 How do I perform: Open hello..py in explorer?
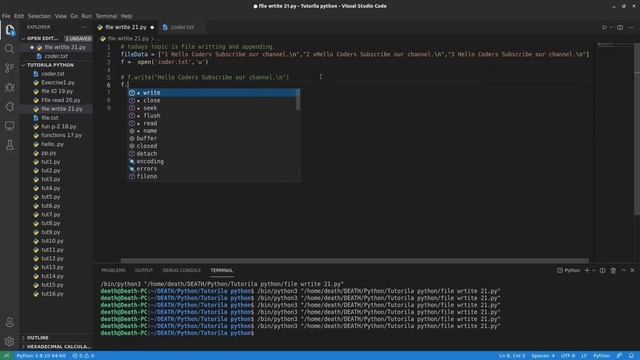[x=53, y=144]
